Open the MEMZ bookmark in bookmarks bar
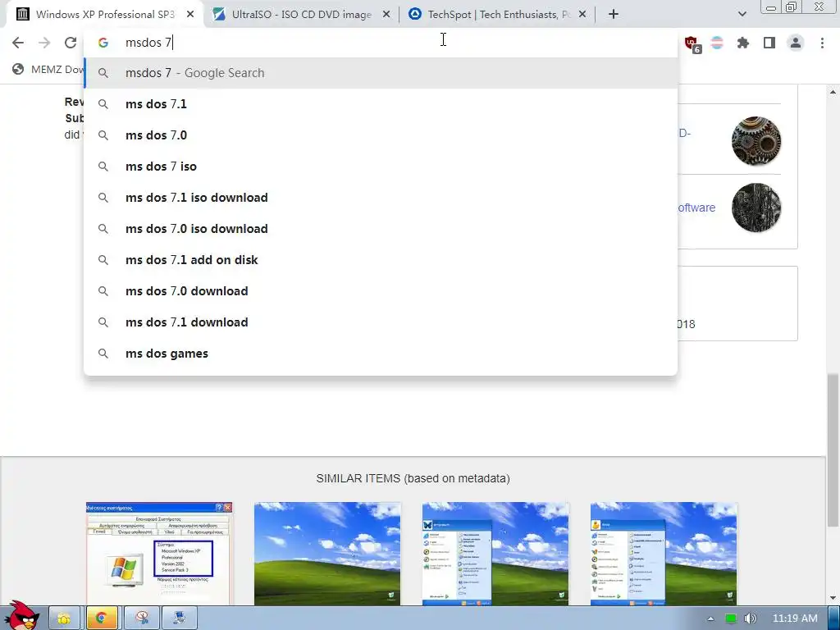Image resolution: width=840 pixels, height=630 pixels. [x=48, y=69]
